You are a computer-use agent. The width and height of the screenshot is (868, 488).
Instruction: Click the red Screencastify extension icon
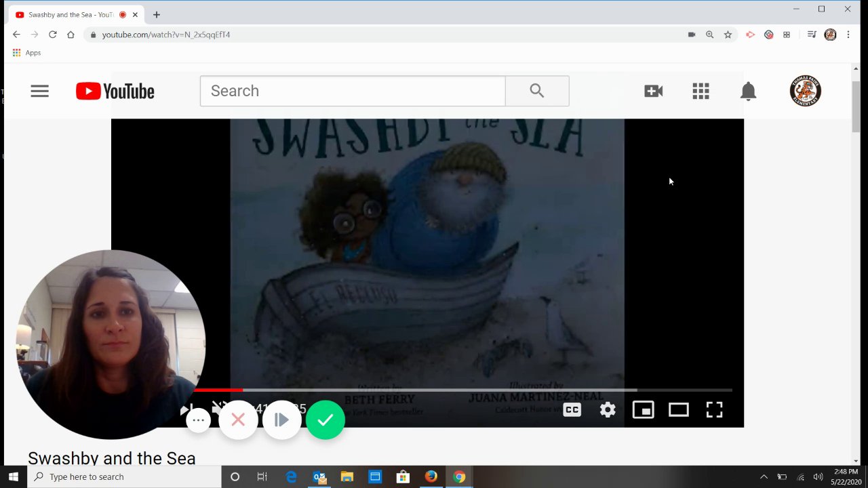click(x=750, y=35)
